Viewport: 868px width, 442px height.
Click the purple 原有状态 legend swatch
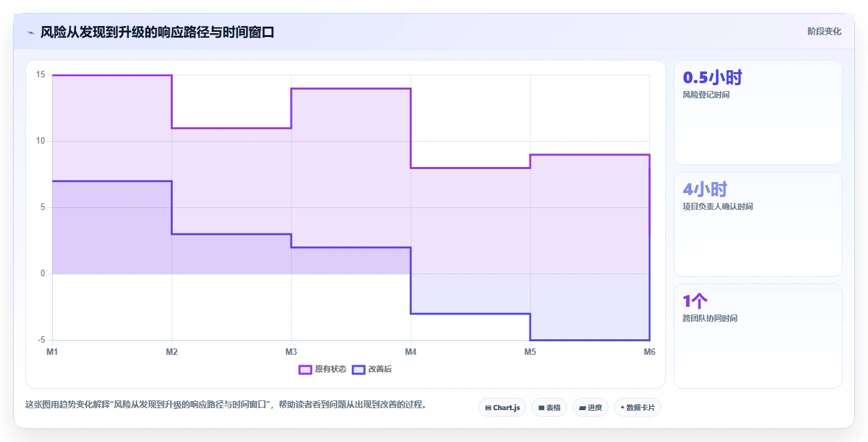tap(305, 369)
